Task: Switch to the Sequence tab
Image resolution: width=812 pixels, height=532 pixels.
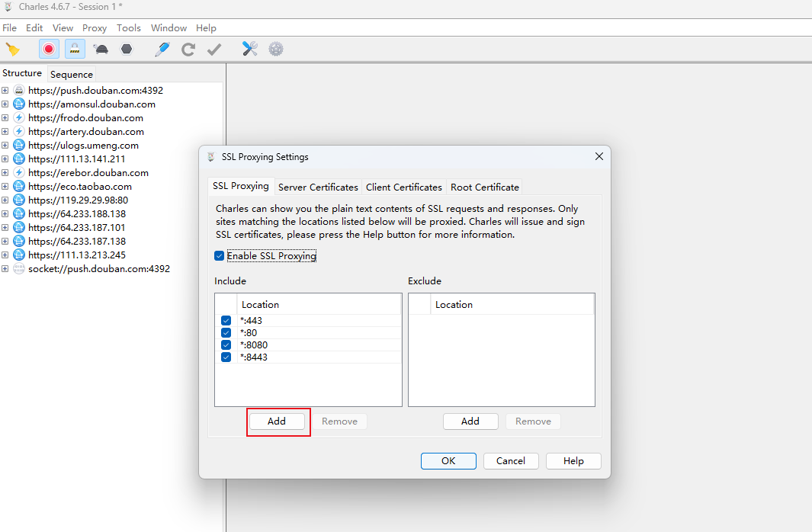Action: (72, 75)
